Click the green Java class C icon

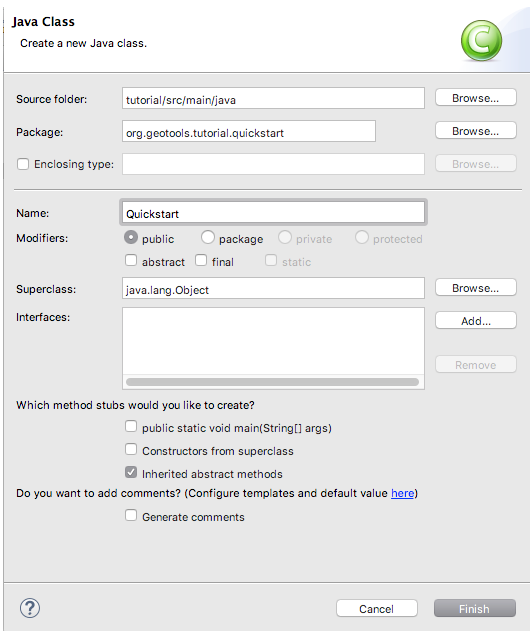(482, 40)
